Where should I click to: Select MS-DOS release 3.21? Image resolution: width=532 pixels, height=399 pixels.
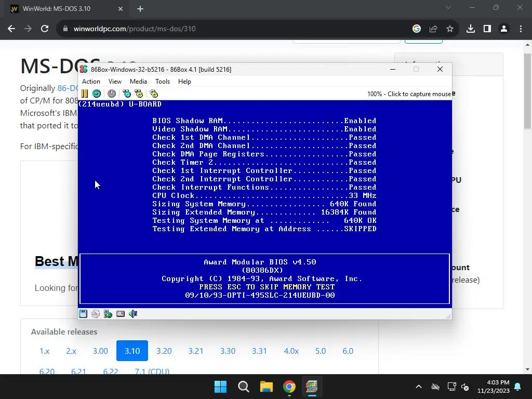pyautogui.click(x=196, y=351)
